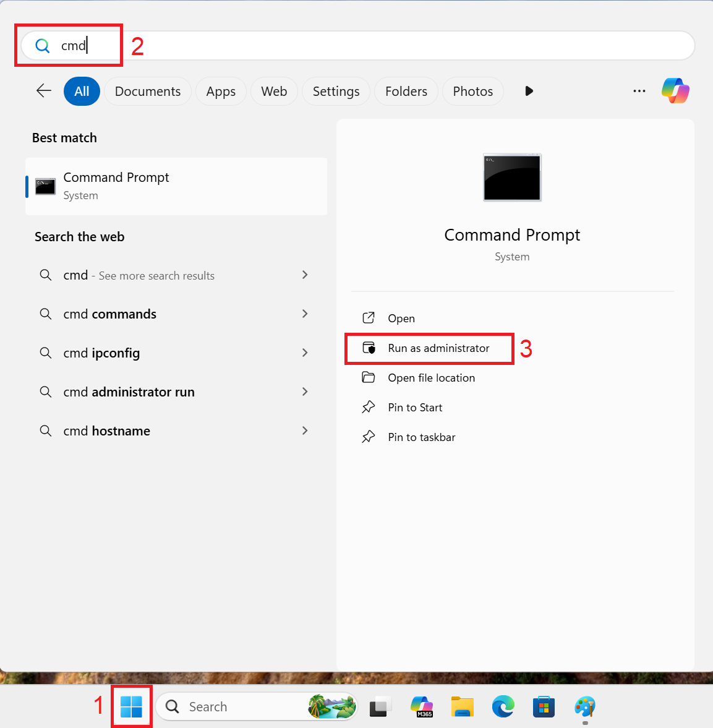This screenshot has width=713, height=728.
Task: Open Task View from the taskbar
Action: coord(380,706)
